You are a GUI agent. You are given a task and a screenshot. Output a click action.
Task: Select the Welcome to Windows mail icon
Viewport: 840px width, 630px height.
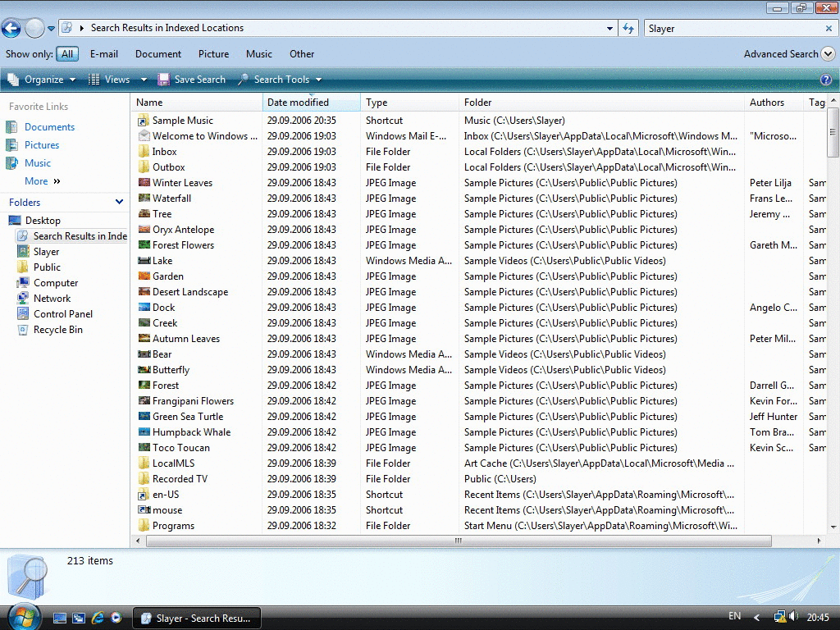click(144, 136)
